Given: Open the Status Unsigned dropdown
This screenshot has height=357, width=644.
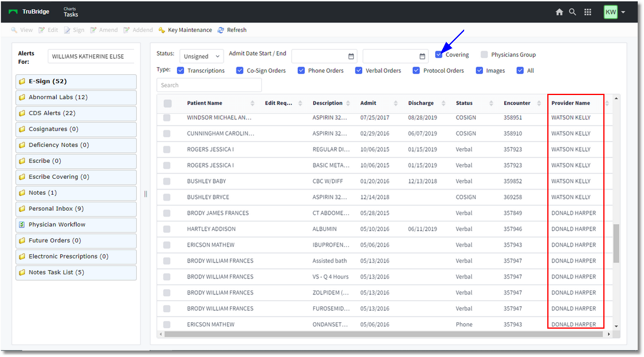Looking at the screenshot, I should (x=202, y=56).
